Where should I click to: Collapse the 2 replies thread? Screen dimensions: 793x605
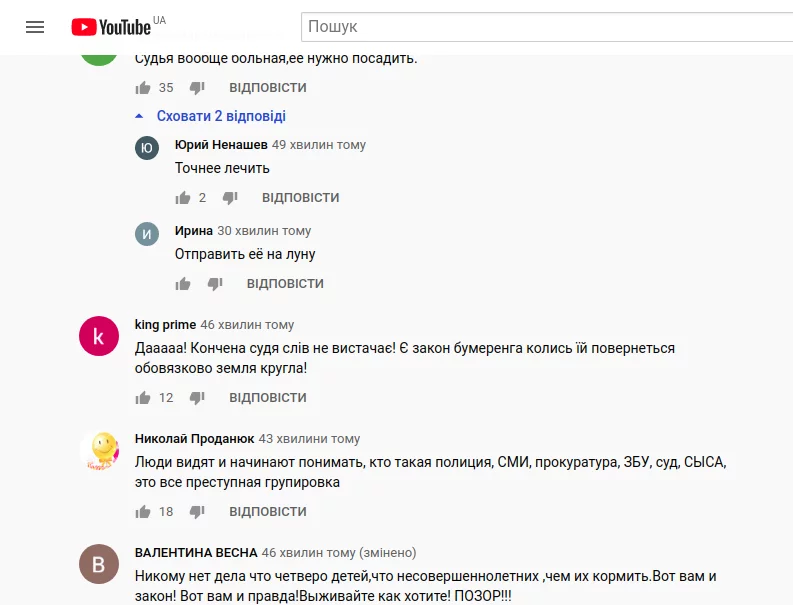tap(220, 116)
